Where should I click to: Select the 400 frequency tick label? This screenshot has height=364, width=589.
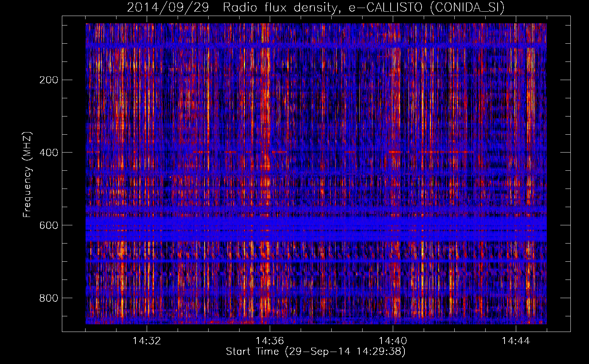(x=49, y=153)
